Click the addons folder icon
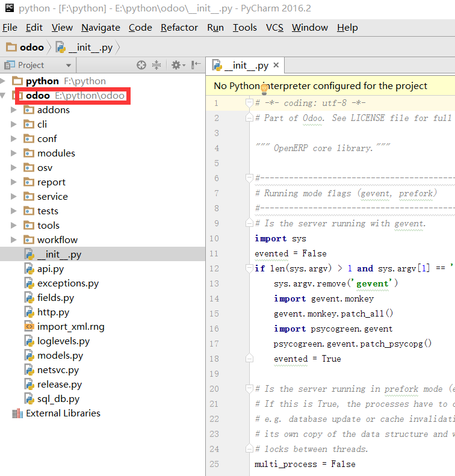This screenshot has width=455, height=476. [x=28, y=110]
